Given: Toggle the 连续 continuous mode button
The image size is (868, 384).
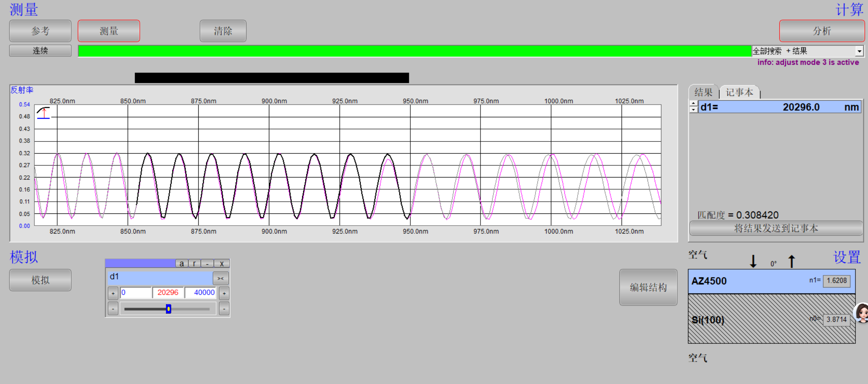Looking at the screenshot, I should pos(40,51).
